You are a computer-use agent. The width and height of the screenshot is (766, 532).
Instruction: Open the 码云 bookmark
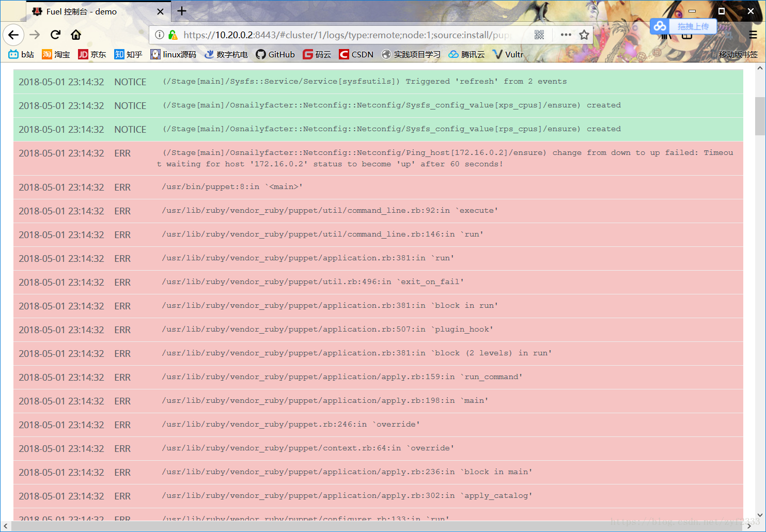click(317, 54)
